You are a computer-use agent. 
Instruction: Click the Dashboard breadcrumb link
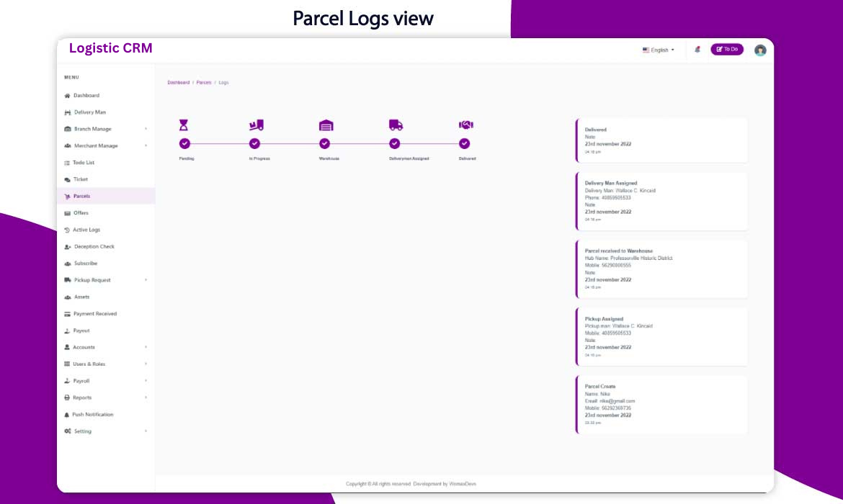click(179, 83)
